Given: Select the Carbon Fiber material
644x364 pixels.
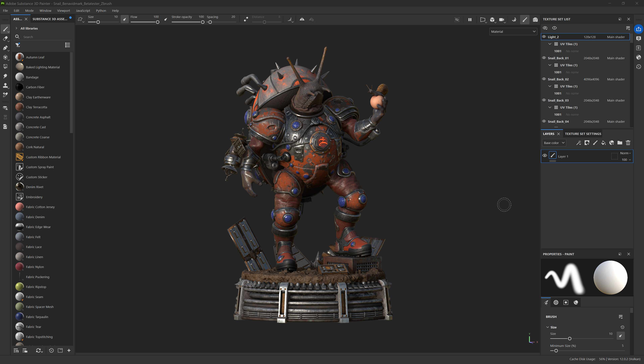Looking at the screenshot, I should 35,87.
